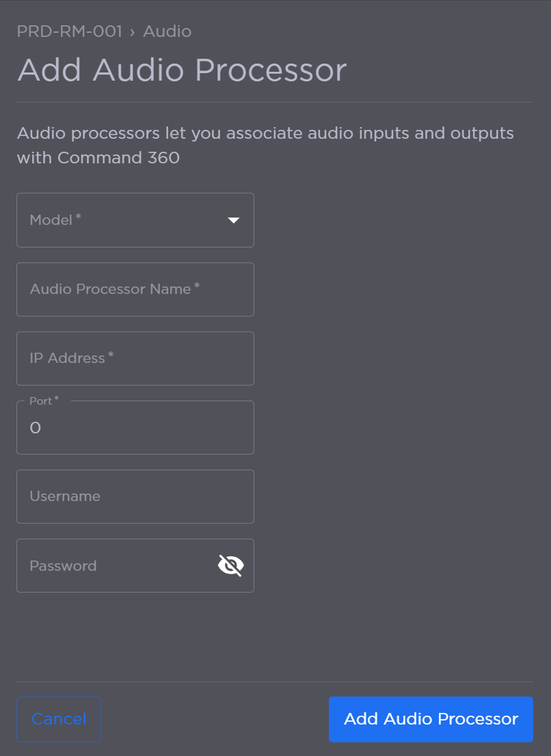
Task: Focus the Username input box
Action: 135,496
